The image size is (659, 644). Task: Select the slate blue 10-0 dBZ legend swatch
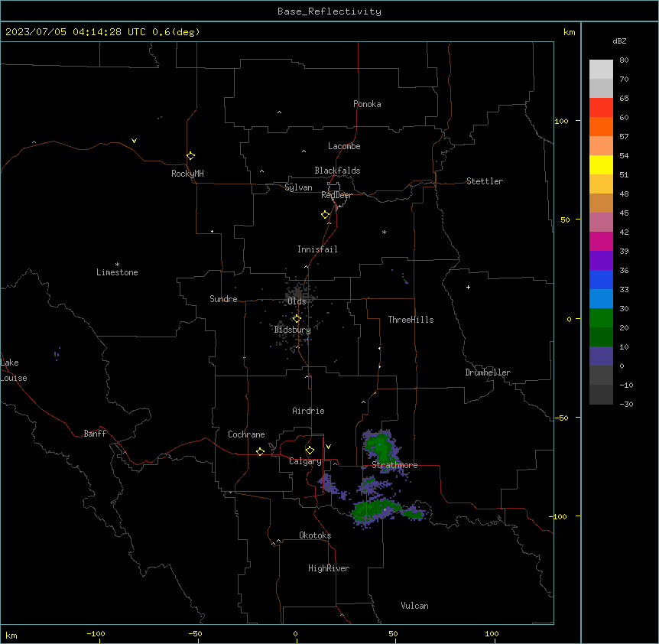(x=601, y=356)
